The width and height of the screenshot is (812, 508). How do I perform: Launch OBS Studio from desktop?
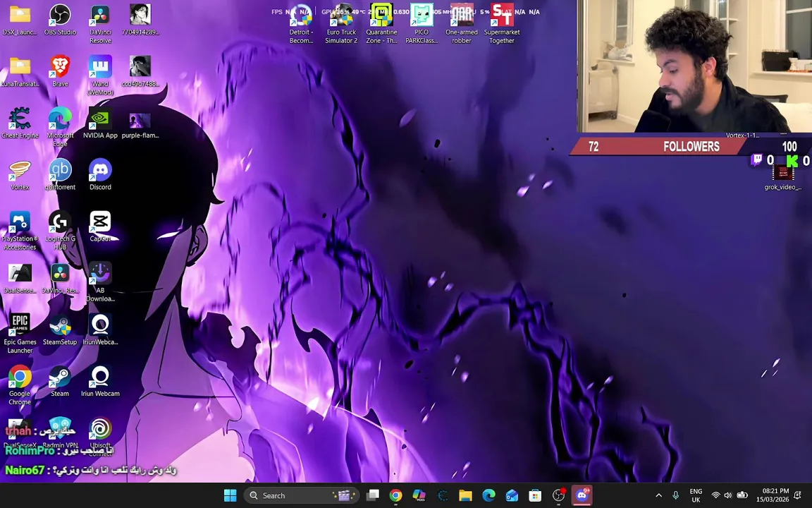(60, 20)
